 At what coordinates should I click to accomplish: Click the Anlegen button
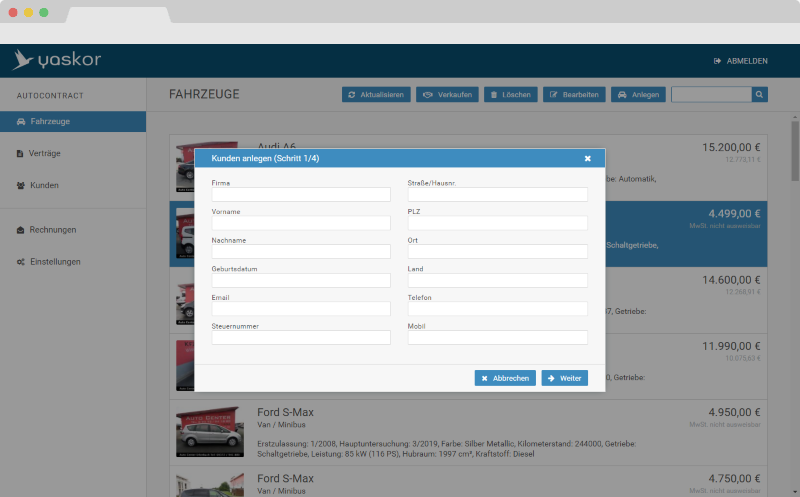pyautogui.click(x=638, y=94)
